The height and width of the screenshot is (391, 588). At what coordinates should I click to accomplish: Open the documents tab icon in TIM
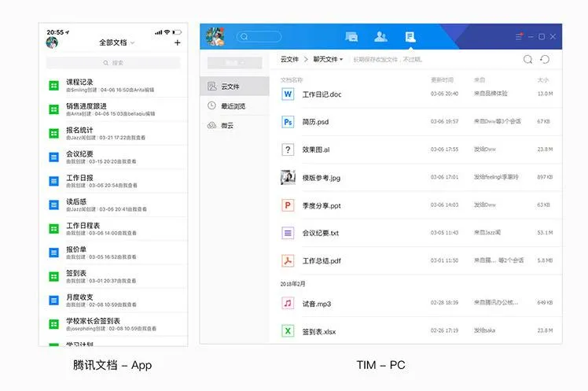(410, 37)
